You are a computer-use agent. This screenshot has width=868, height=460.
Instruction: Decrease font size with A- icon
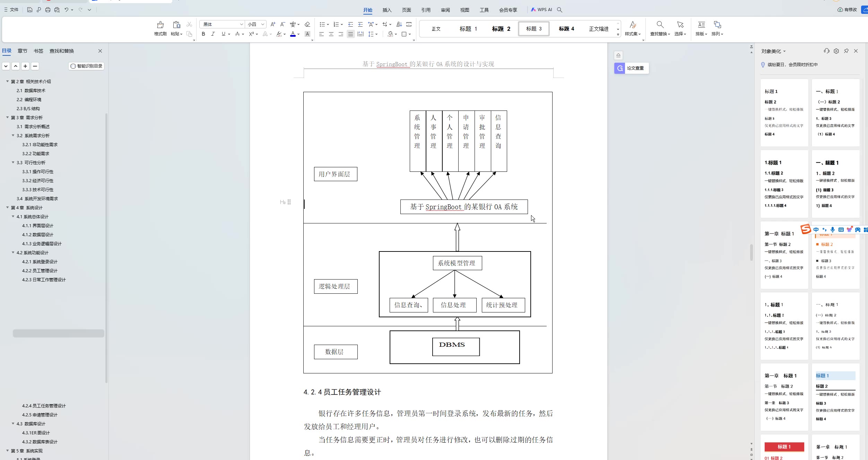283,24
